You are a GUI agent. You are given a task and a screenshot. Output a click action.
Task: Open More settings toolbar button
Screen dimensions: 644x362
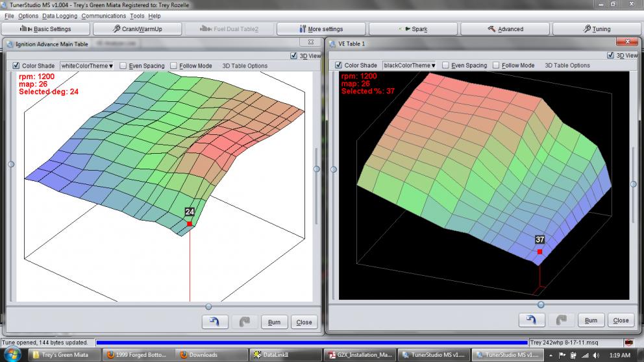tap(321, 29)
